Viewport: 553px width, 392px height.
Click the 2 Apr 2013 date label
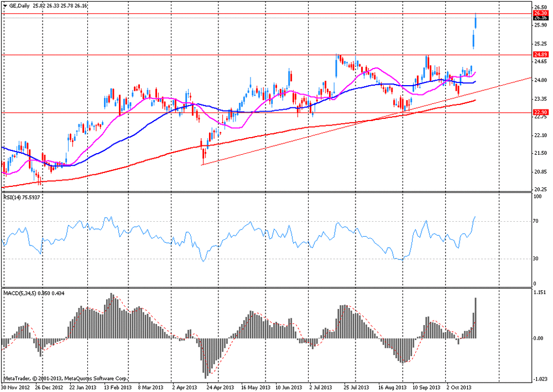point(185,388)
